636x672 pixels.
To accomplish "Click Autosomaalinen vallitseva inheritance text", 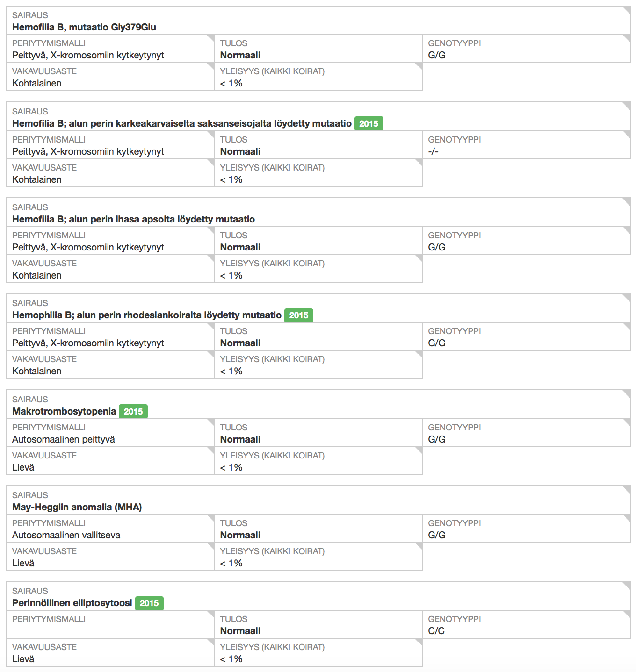I will click(x=66, y=535).
